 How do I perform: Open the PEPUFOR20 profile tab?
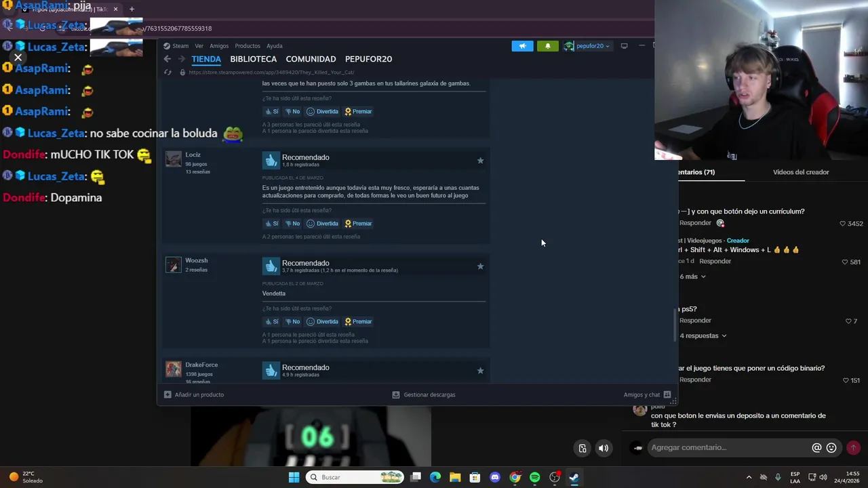click(368, 59)
